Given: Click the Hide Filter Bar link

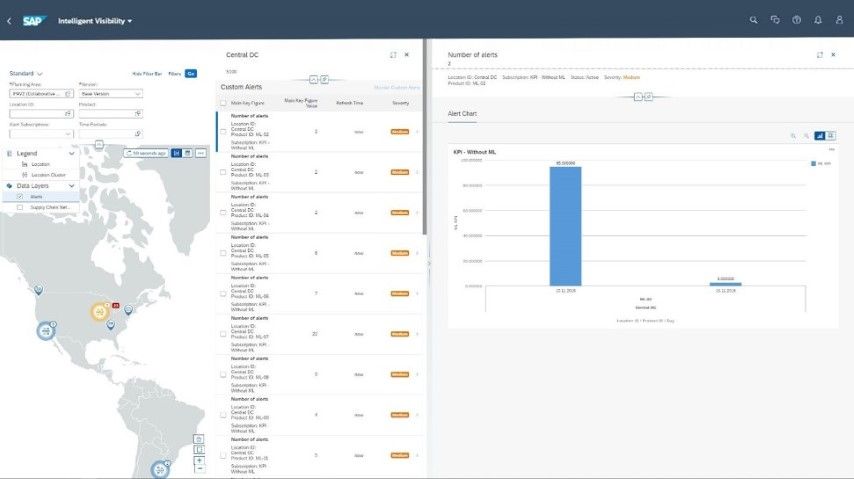Looking at the screenshot, I should (x=147, y=74).
